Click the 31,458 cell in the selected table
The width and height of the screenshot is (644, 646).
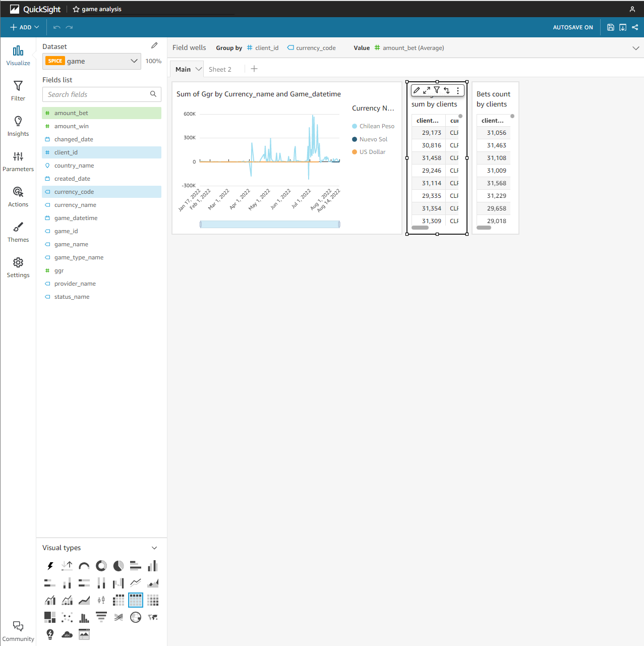[x=429, y=158]
